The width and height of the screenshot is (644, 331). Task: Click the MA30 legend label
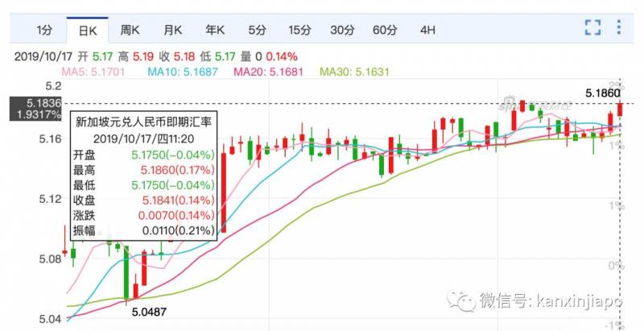354,72
